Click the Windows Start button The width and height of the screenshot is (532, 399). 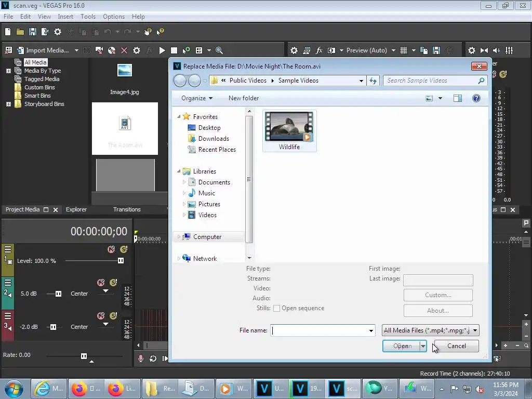click(x=14, y=389)
